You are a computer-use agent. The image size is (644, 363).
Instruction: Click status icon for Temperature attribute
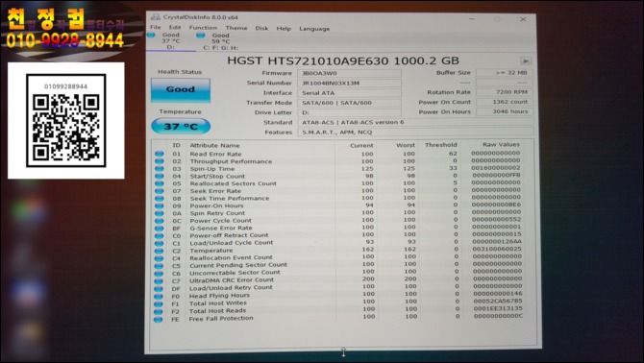tap(159, 251)
